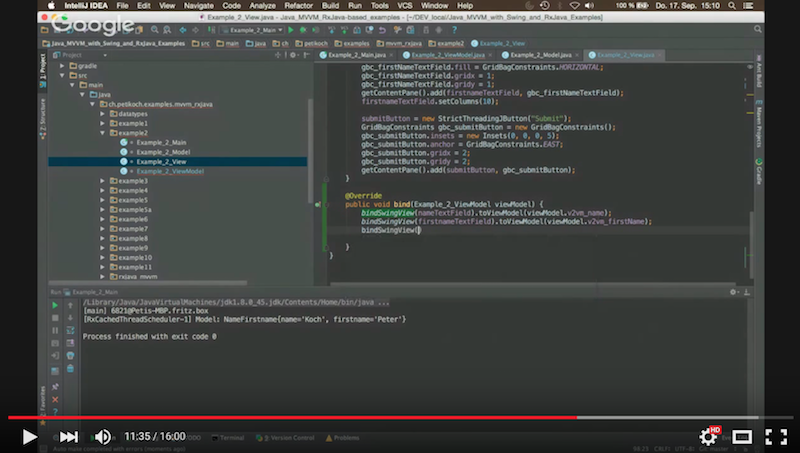This screenshot has width=800, height=453.
Task: Expand example1 package
Action: (x=103, y=123)
